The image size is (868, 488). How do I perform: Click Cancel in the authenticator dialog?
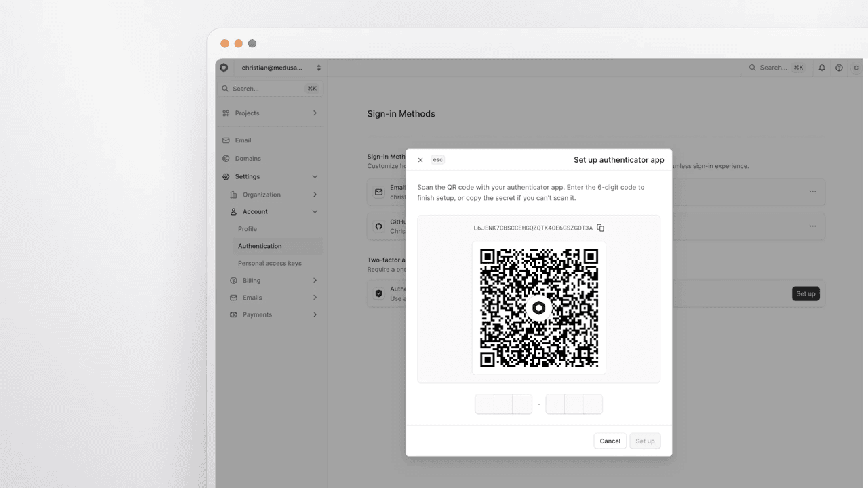coord(610,441)
